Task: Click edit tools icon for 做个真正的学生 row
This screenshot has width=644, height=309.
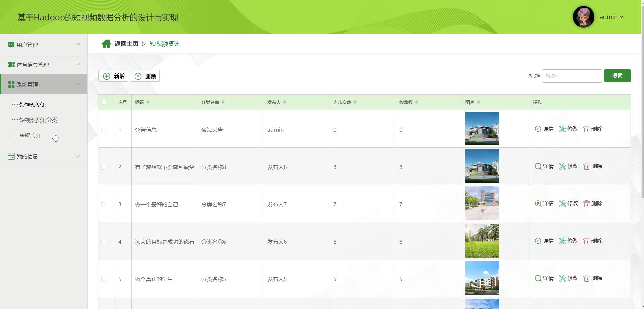Action: coord(562,278)
